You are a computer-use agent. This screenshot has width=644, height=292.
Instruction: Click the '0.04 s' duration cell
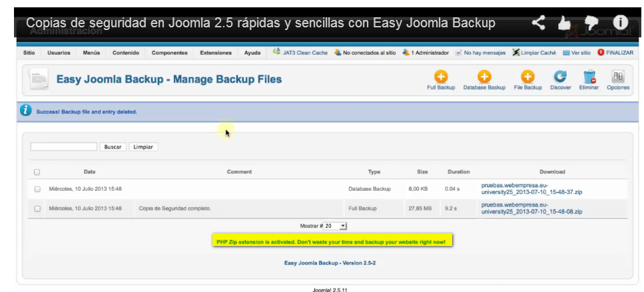pos(452,189)
